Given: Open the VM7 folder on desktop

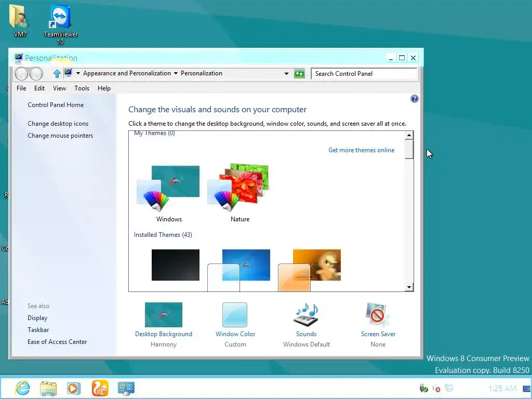Looking at the screenshot, I should 20,20.
